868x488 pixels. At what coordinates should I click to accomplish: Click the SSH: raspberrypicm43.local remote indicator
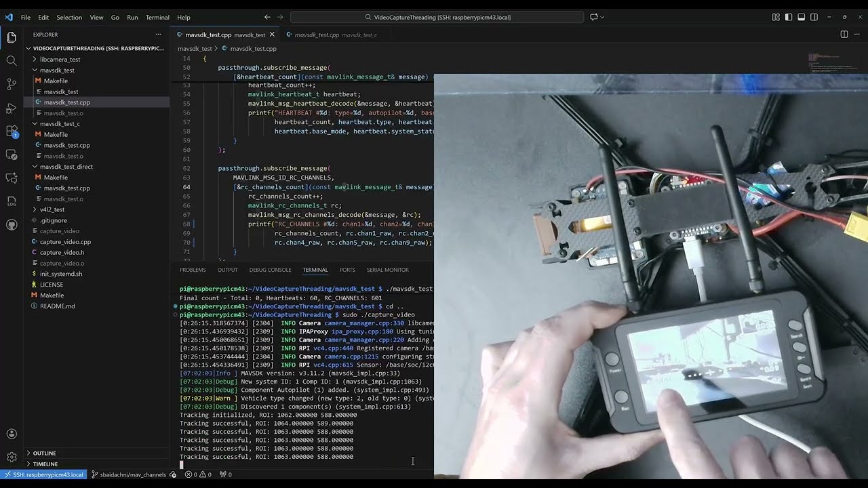tap(43, 474)
